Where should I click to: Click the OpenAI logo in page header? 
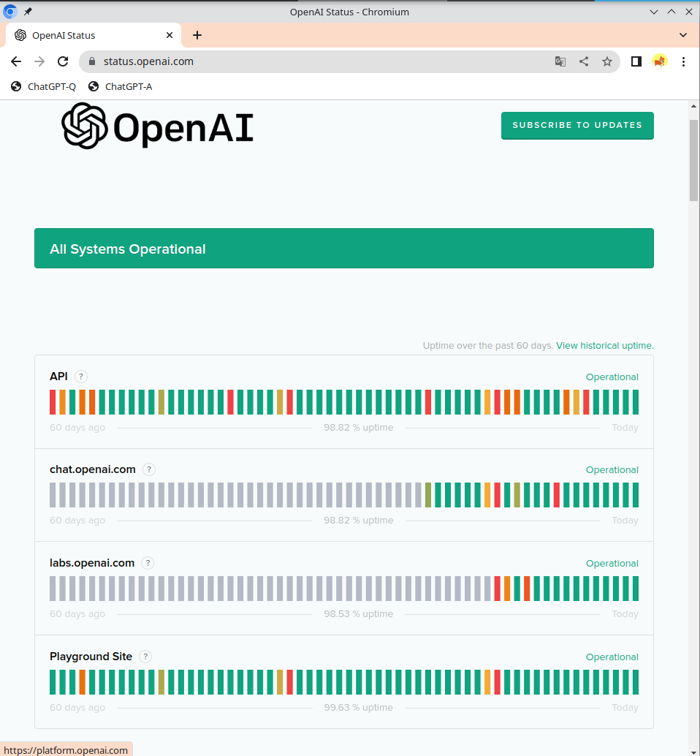tap(157, 126)
